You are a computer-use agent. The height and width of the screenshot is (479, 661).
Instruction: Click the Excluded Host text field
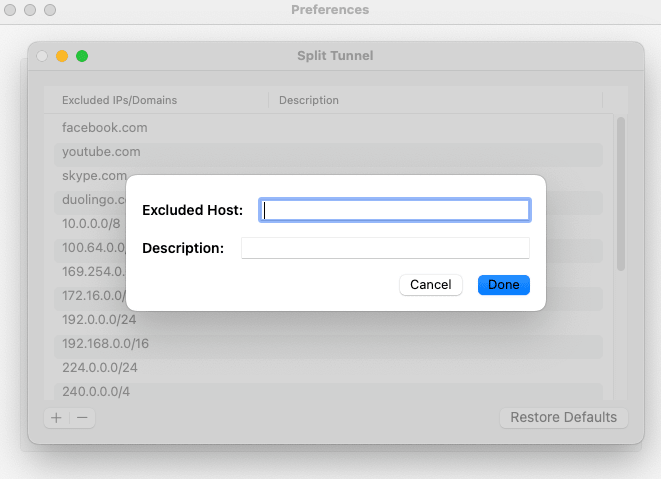[x=395, y=210]
